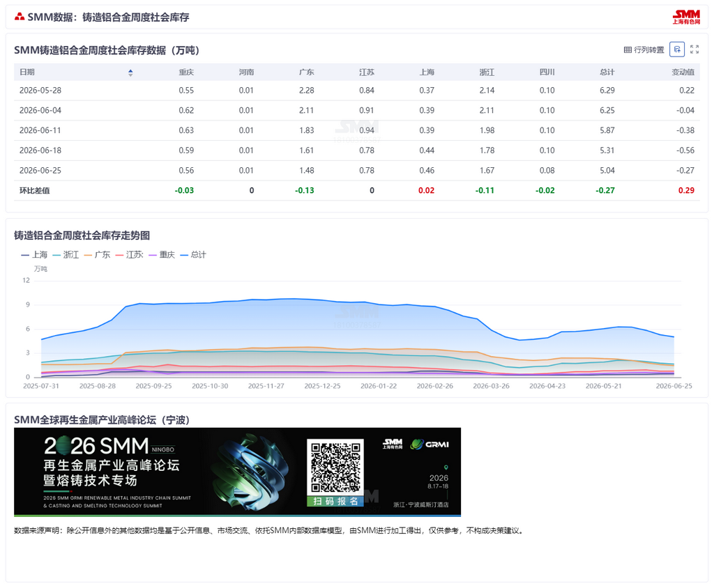This screenshot has width=714, height=588.
Task: Click the SMM全球再生金属产业高峰论坛 heading
Action: pos(102,419)
